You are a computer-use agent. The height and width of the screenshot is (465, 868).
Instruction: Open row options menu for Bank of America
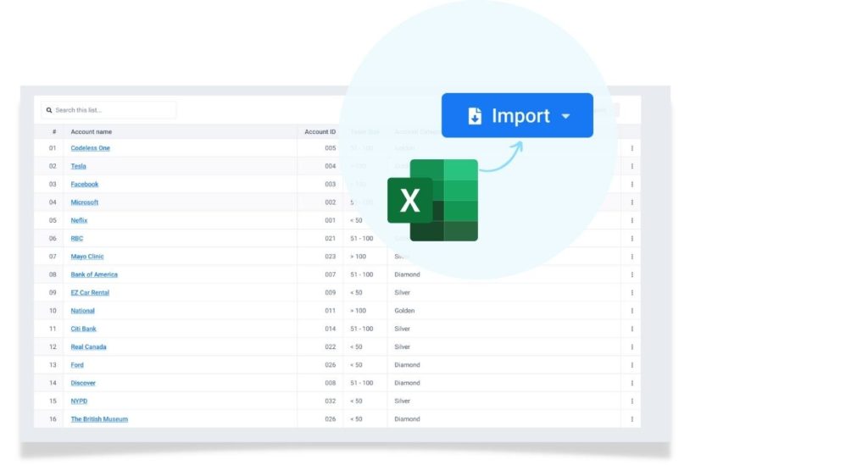632,274
